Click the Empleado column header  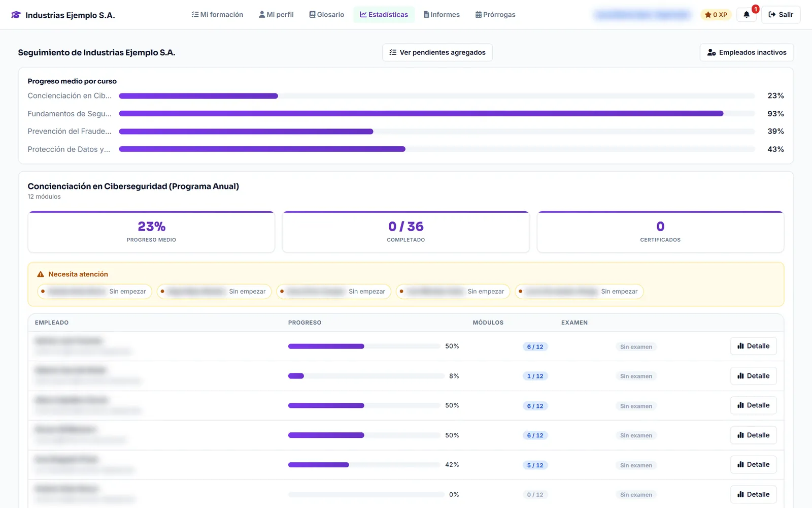[x=52, y=323]
